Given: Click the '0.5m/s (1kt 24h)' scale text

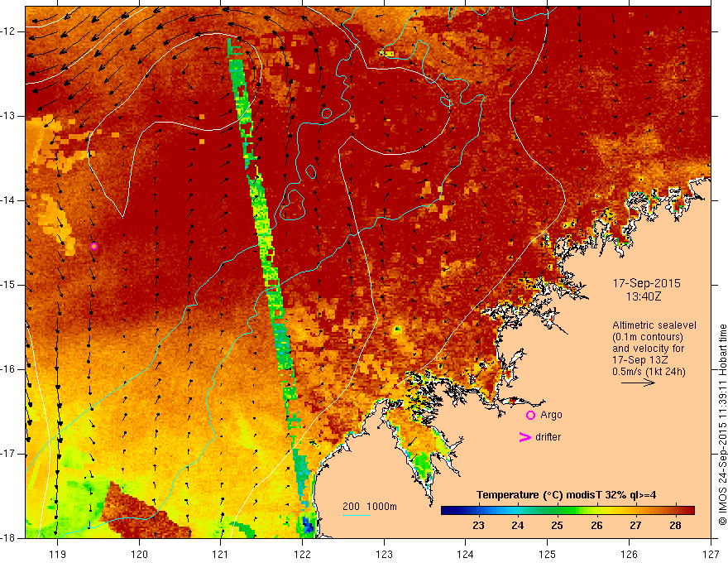Looking at the screenshot, I should click(649, 372).
